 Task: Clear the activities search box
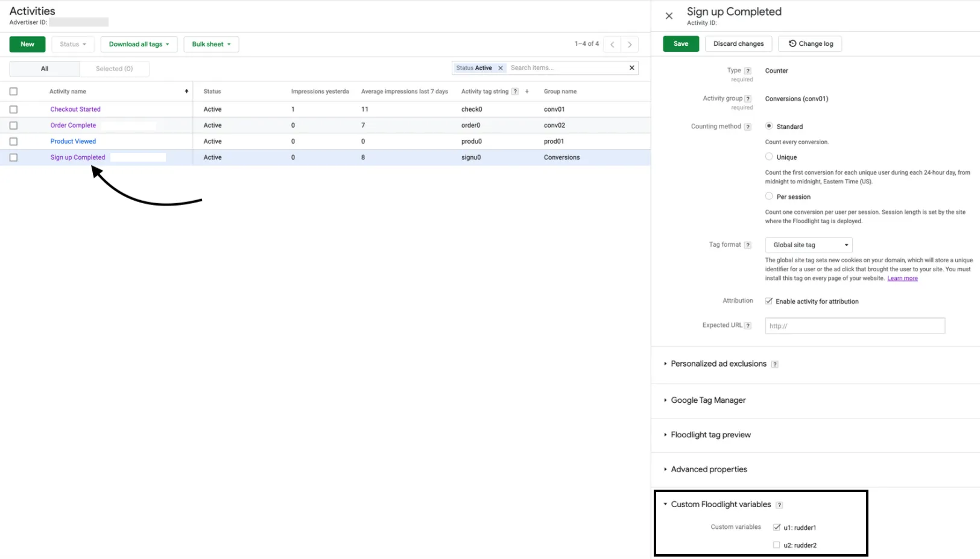pyautogui.click(x=632, y=68)
